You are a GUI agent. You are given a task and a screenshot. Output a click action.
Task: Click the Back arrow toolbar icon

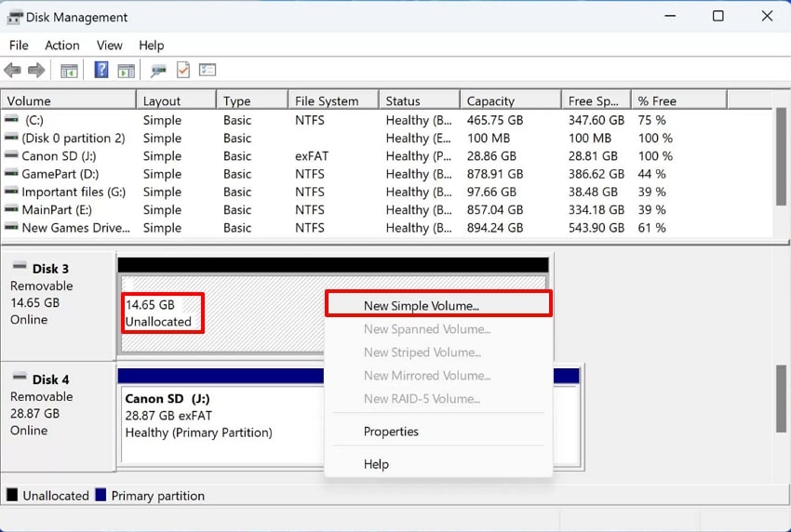coord(12,70)
